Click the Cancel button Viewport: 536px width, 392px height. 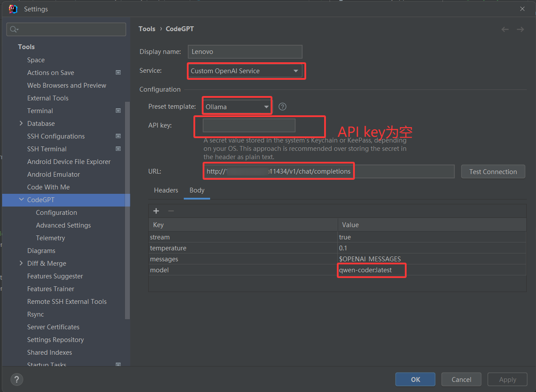click(461, 380)
